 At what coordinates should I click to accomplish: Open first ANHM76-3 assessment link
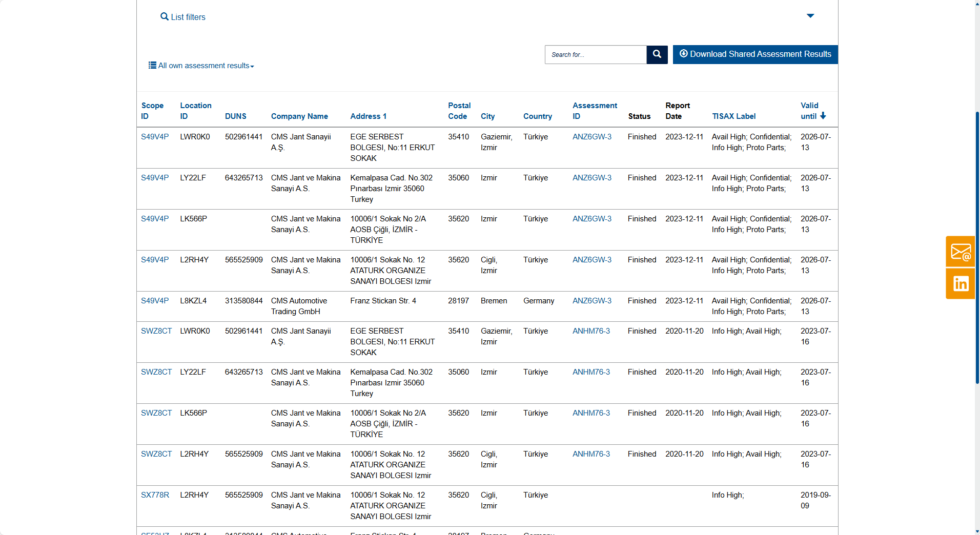591,331
